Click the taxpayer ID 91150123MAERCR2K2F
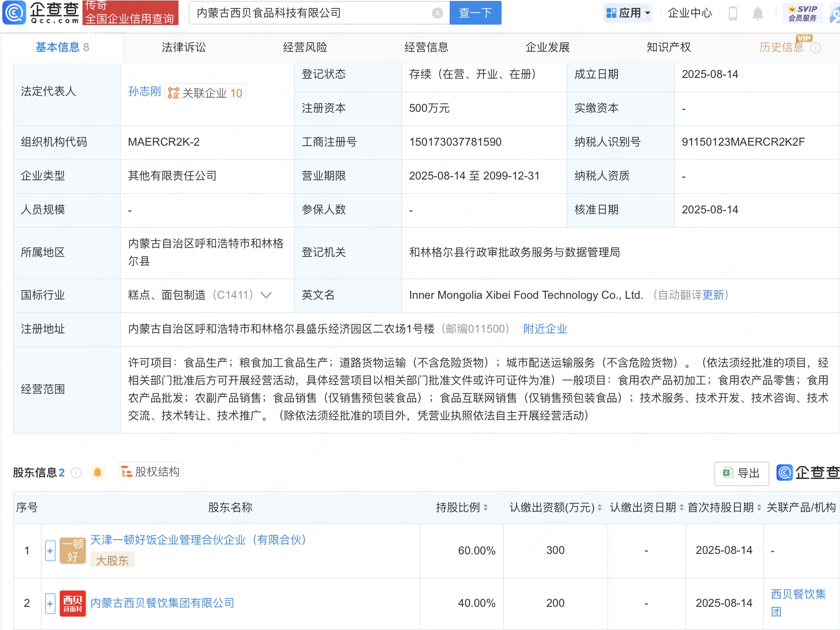Viewport: 840px width, 630px height. tap(743, 142)
